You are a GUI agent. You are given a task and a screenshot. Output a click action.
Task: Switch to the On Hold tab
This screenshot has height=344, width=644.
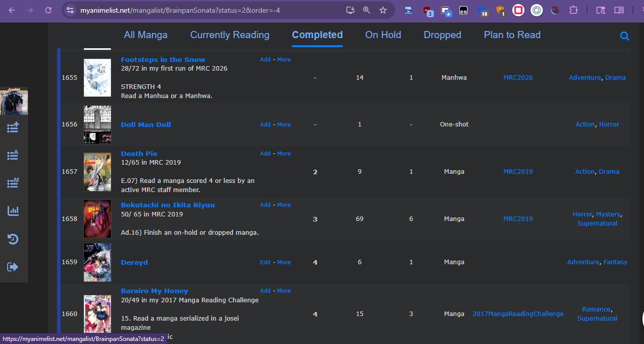click(383, 35)
